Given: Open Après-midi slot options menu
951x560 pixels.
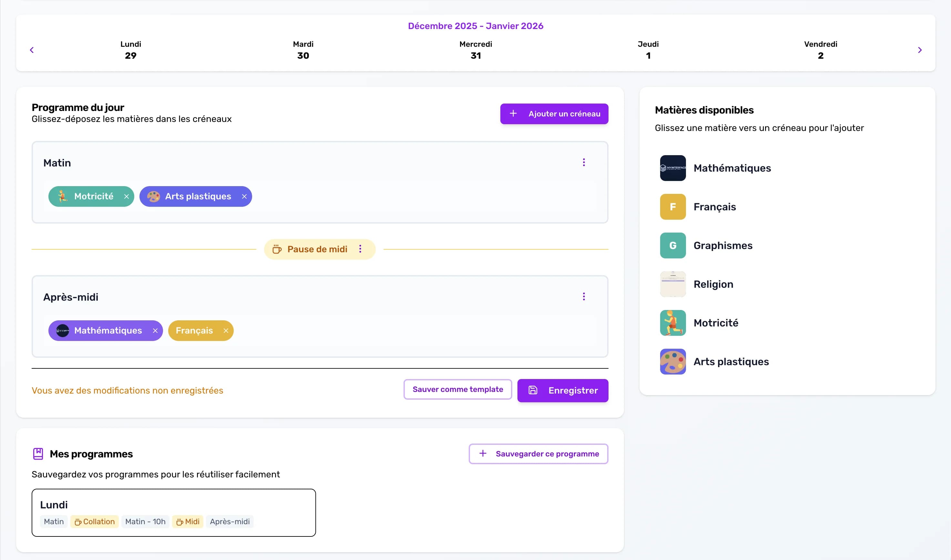Looking at the screenshot, I should (x=584, y=296).
